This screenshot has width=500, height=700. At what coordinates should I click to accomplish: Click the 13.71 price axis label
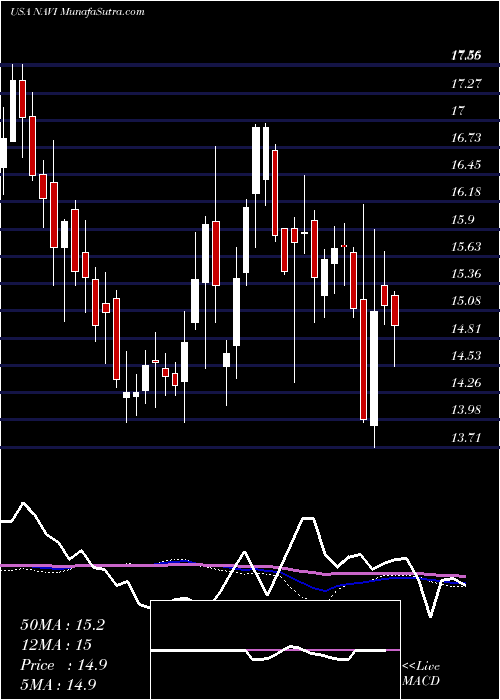point(466,438)
